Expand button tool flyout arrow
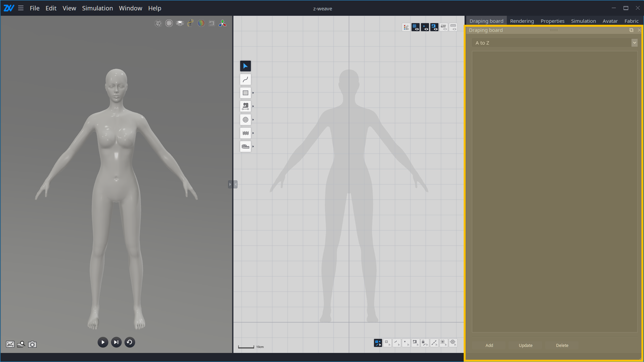 pyautogui.click(x=253, y=120)
